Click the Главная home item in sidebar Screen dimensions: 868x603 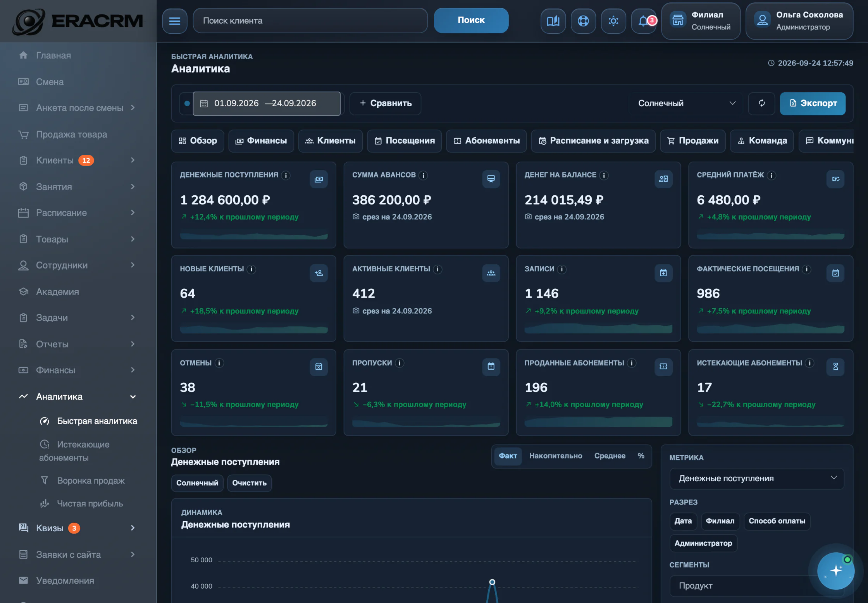(78, 55)
